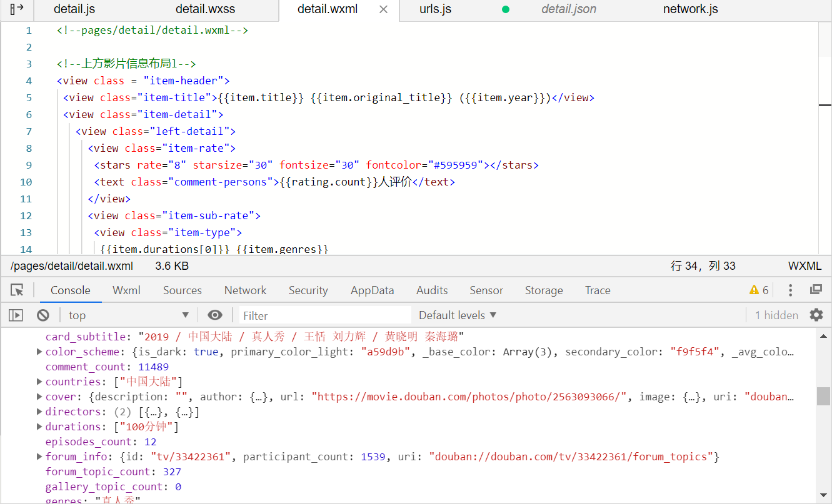Place cursor on {{rating.count}} in line 10

pos(329,182)
